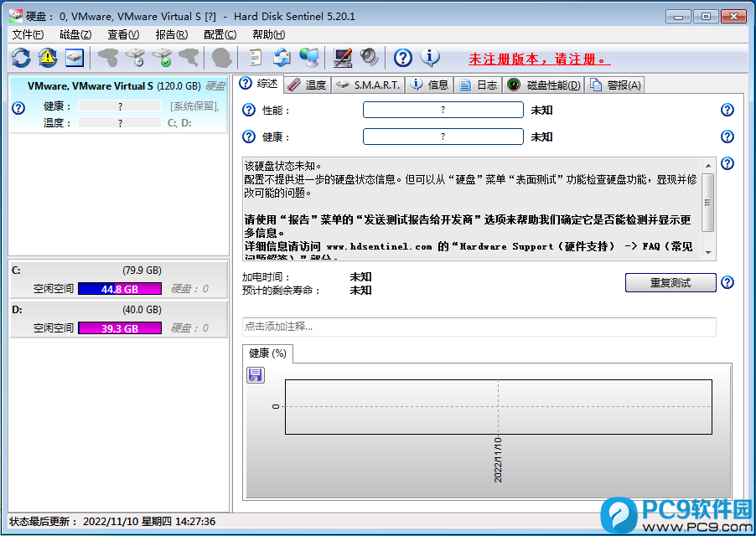Click the help icon next to 重复测试 button
The image size is (756, 536).
(727, 282)
